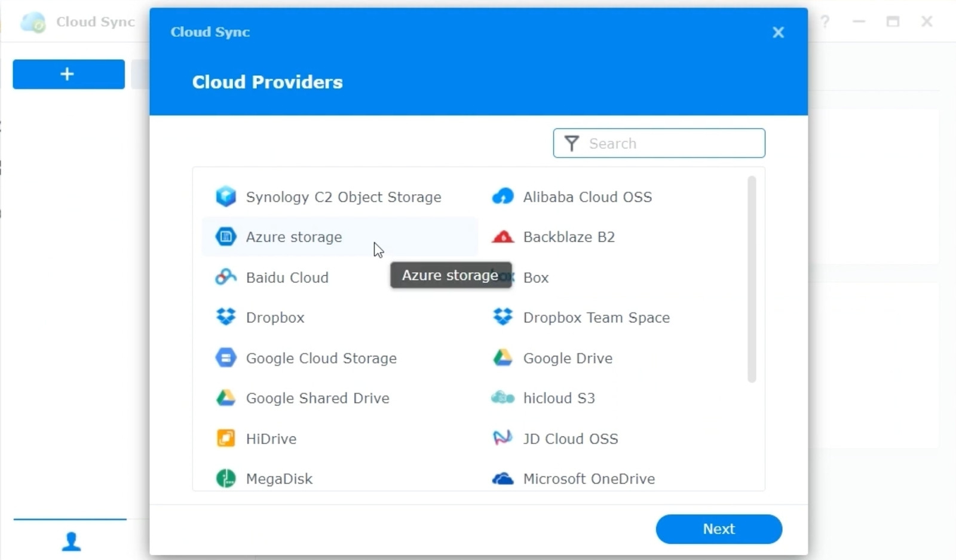
Task: Create a new sync task with the plus button
Action: 68,74
